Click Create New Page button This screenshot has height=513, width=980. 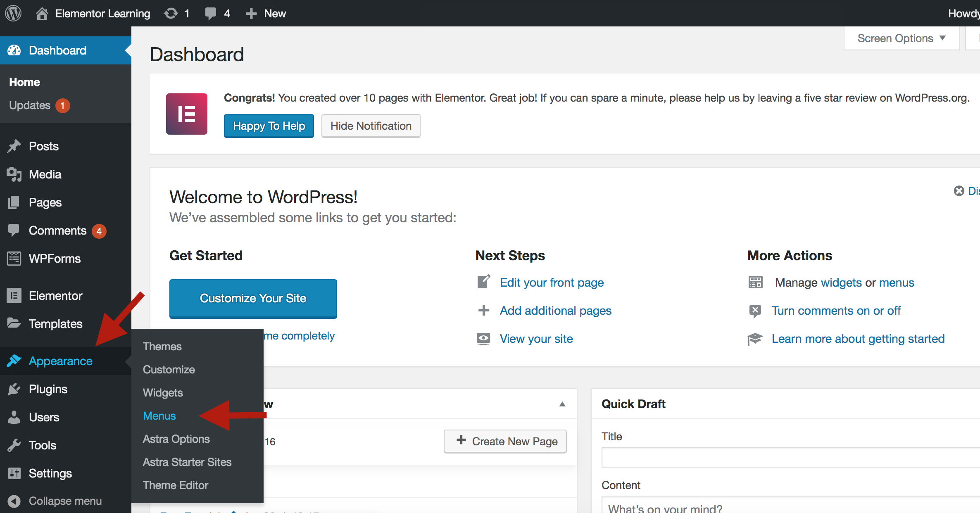pos(505,441)
